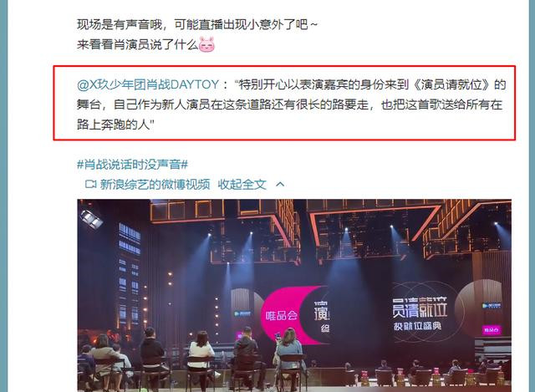The width and height of the screenshot is (535, 392).
Task: Play the stage video thumbnail
Action: pyautogui.click(x=294, y=295)
